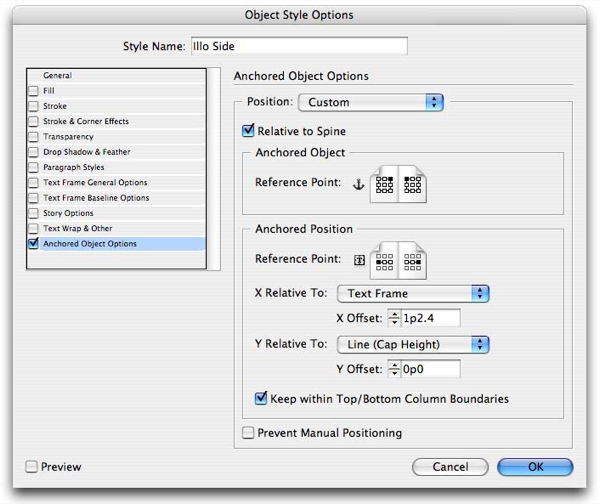Enable the Drop Shadow & Feather checkbox

point(34,152)
